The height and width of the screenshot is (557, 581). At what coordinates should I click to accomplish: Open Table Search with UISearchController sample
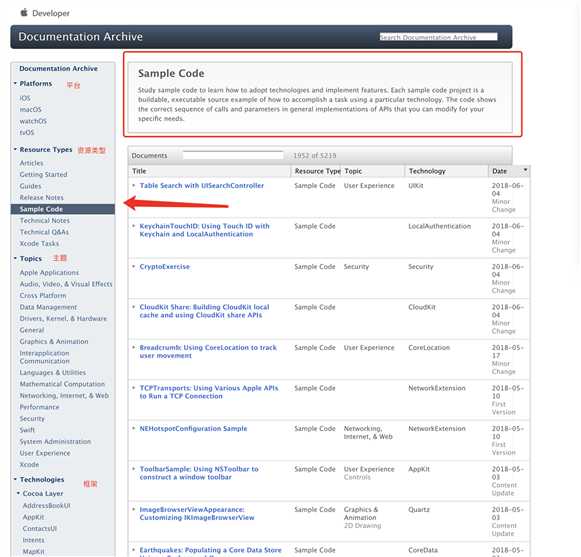coord(202,185)
